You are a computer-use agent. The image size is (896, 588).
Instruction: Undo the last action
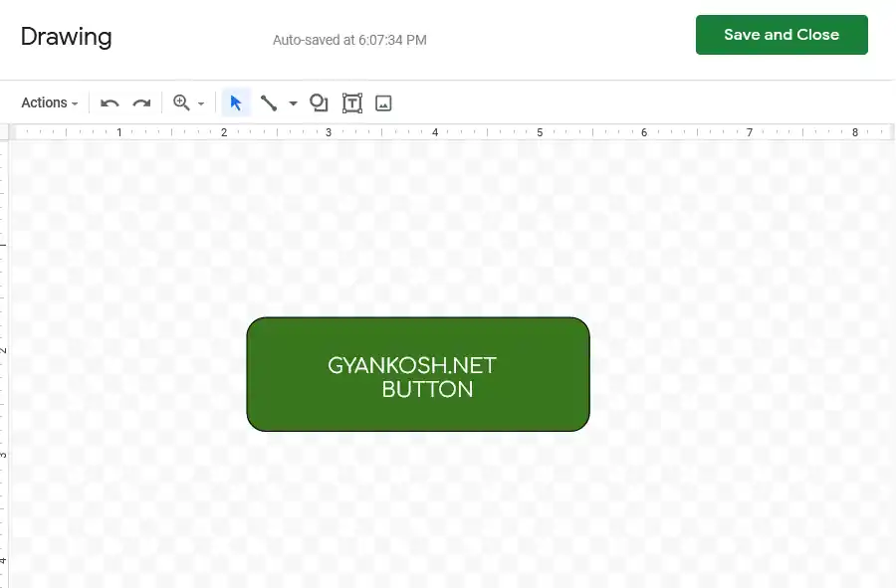pyautogui.click(x=110, y=102)
